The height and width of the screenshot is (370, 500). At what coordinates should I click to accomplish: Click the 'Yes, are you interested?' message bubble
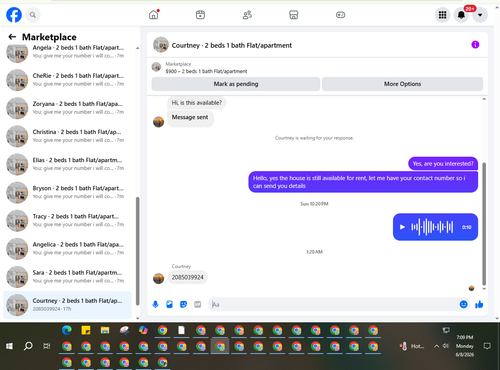[443, 164]
